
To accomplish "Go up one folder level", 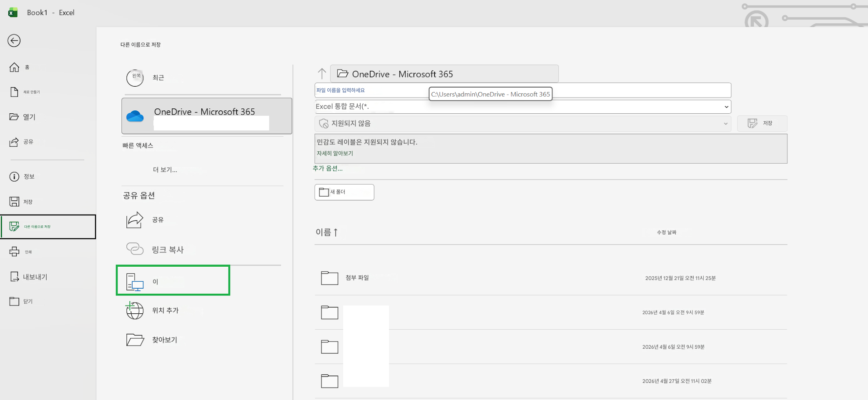I will pos(322,74).
